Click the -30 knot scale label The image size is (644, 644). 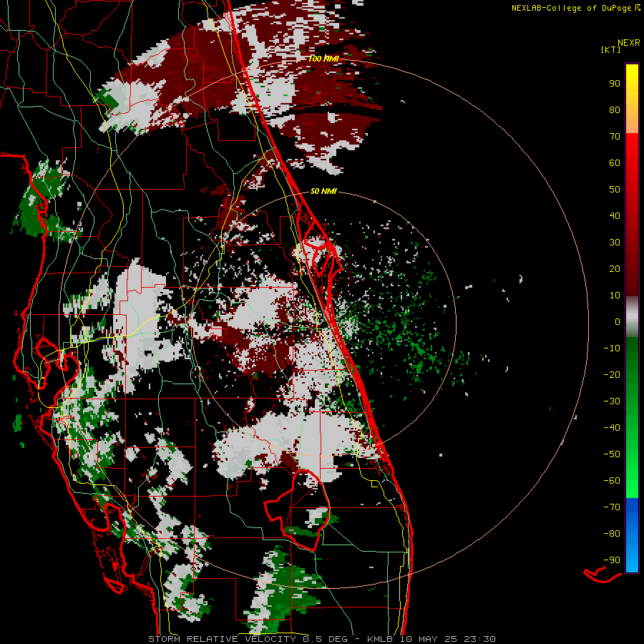(x=612, y=401)
